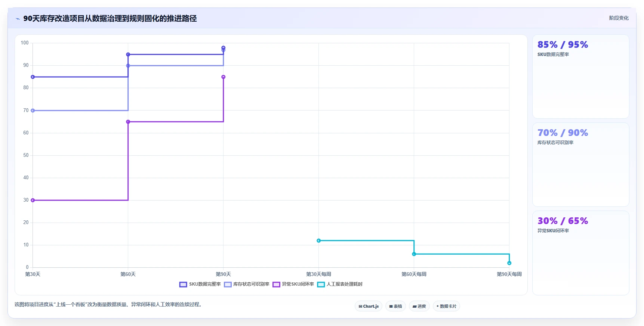Image resolution: width=644 pixels, height=326 pixels.
Task: Toggle 库存状态可识别率 legend color box
Action: pyautogui.click(x=228, y=285)
